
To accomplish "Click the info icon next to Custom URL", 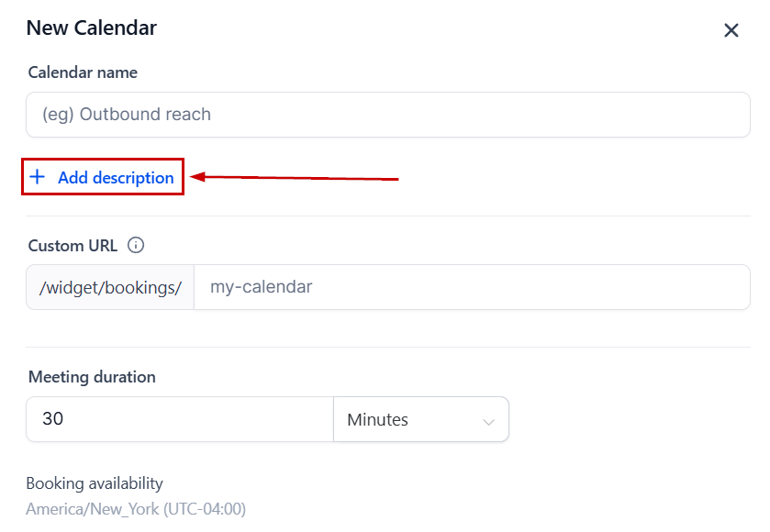I will 136,245.
